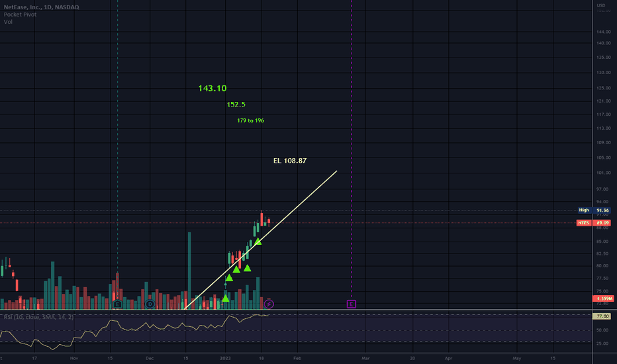This screenshot has height=364, width=617.
Task: Click the High 91.96 price label
Action: pyautogui.click(x=594, y=210)
